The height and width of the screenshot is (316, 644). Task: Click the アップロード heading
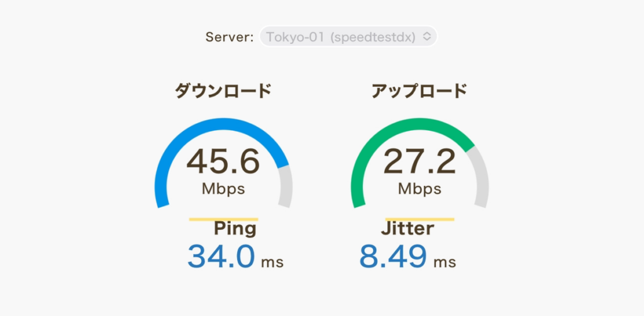419,90
